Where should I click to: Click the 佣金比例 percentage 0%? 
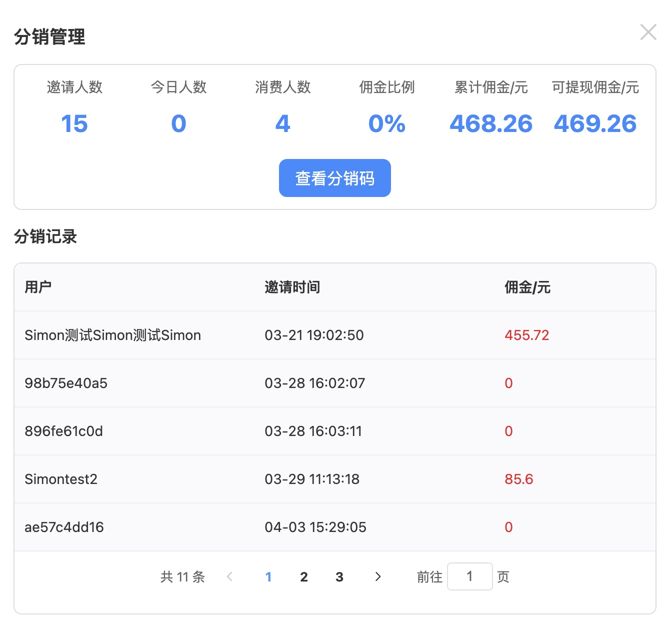pos(387,124)
